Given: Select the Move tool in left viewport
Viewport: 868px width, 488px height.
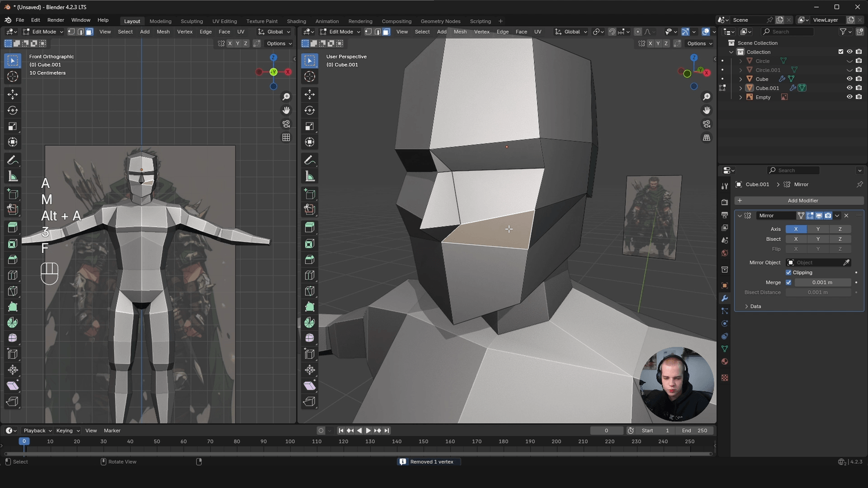Looking at the screenshot, I should tap(13, 94).
